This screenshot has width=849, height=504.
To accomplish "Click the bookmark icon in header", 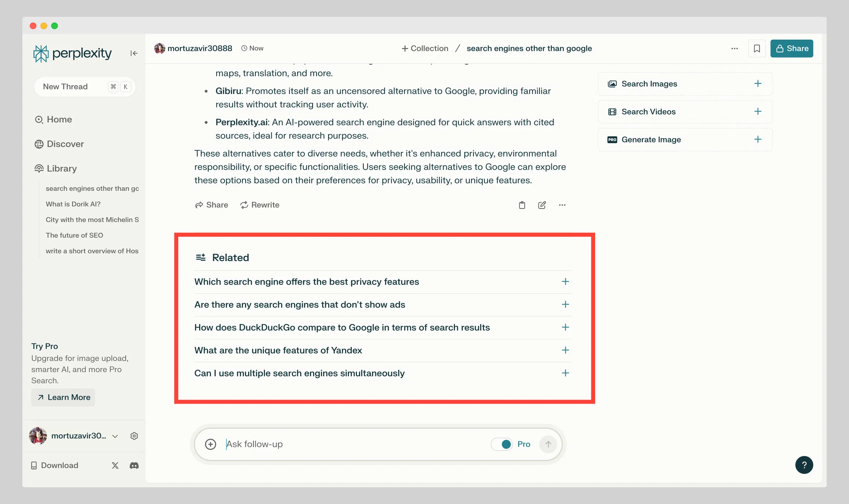I will tap(757, 48).
